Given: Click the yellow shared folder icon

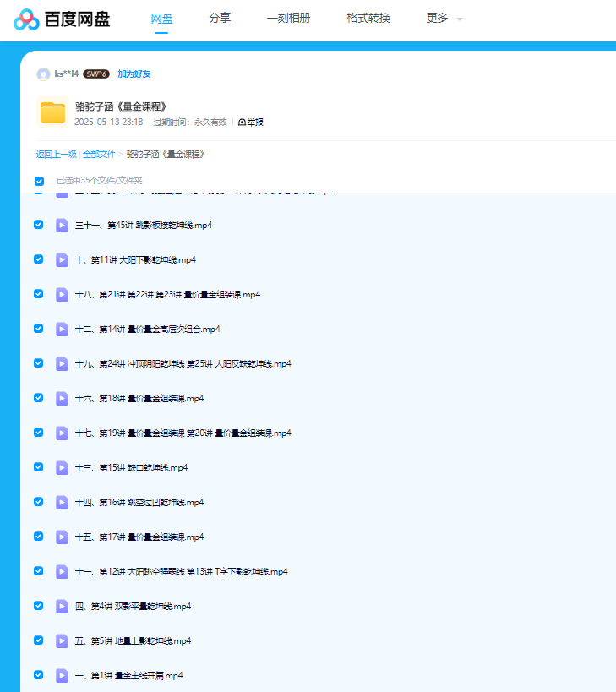Looking at the screenshot, I should [52, 113].
